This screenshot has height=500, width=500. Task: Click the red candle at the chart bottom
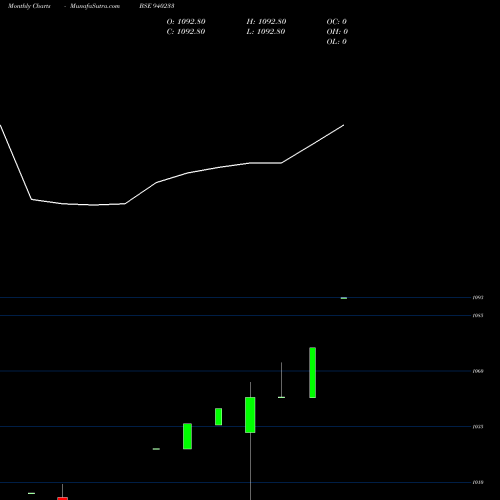[63, 498]
